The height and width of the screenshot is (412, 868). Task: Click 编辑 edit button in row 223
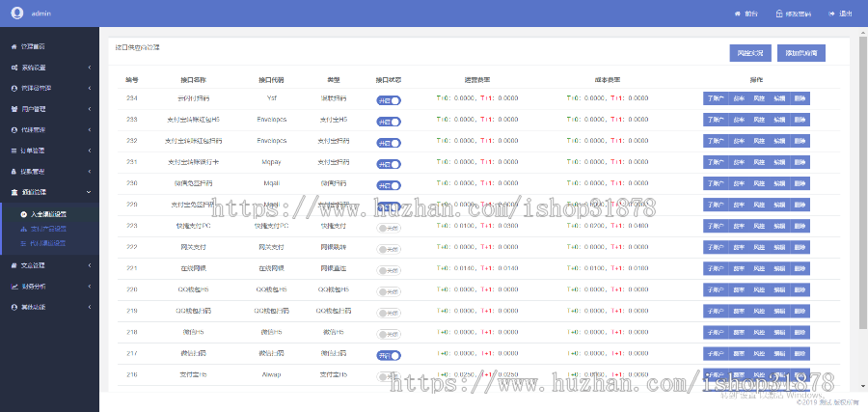(779, 226)
